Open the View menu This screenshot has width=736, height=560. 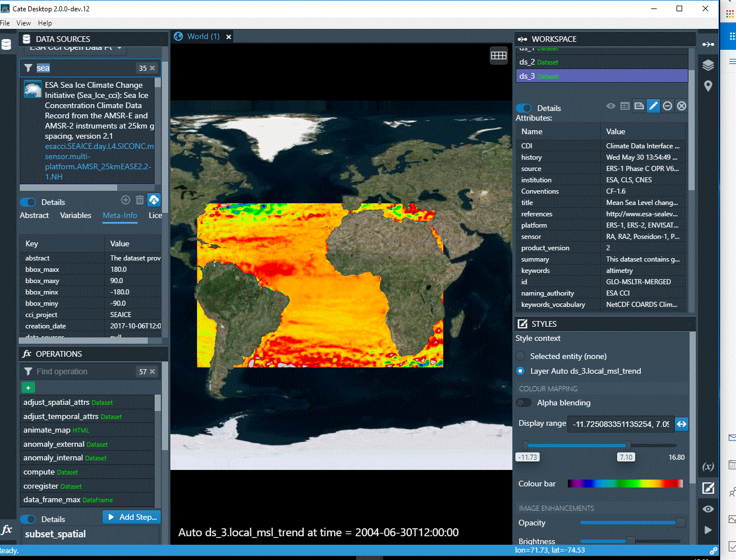23,23
